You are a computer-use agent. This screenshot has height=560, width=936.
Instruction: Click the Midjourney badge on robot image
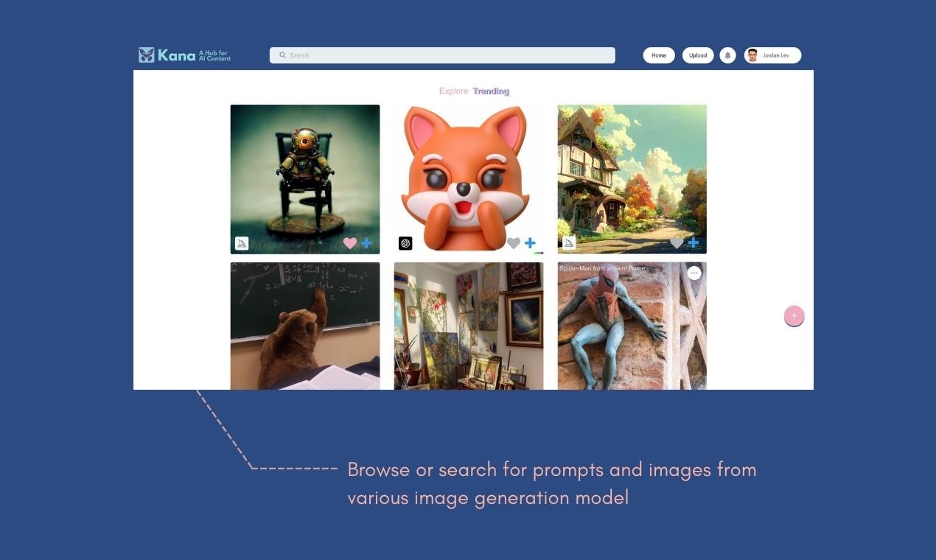242,243
